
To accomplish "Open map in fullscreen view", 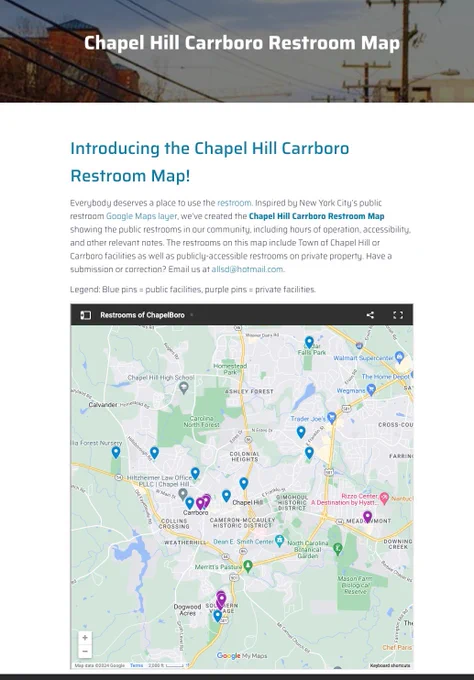I will (398, 315).
